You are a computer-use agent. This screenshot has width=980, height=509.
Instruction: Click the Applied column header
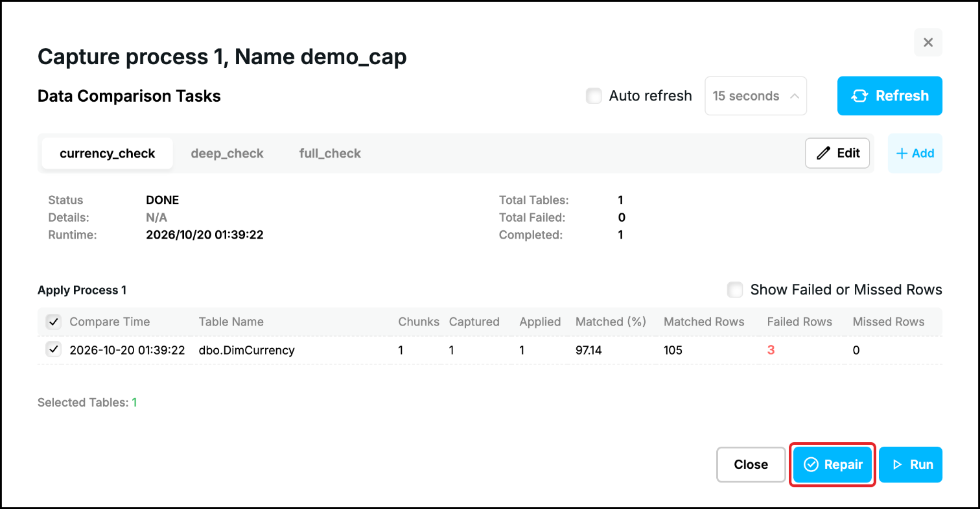(540, 322)
